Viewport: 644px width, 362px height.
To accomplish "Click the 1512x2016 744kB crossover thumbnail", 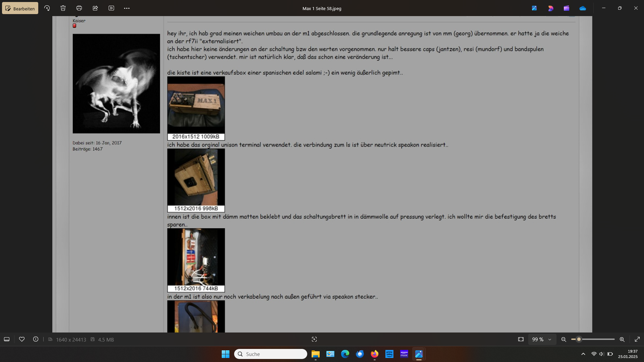I will (196, 257).
